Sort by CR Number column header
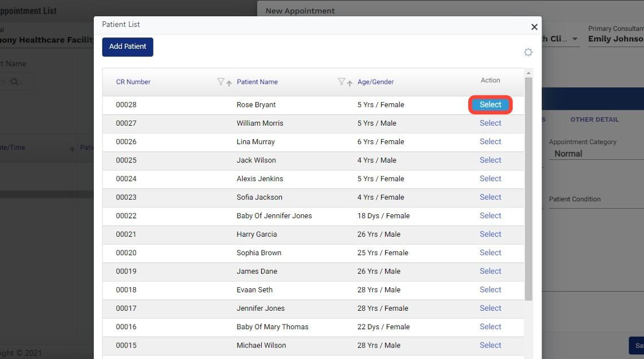 [x=133, y=82]
